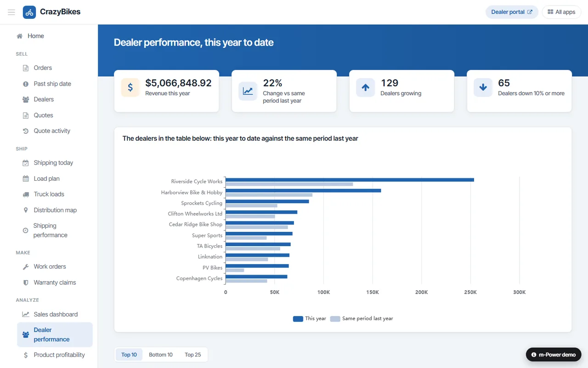Open the Dealer portal link
This screenshot has height=368, width=588.
(512, 12)
